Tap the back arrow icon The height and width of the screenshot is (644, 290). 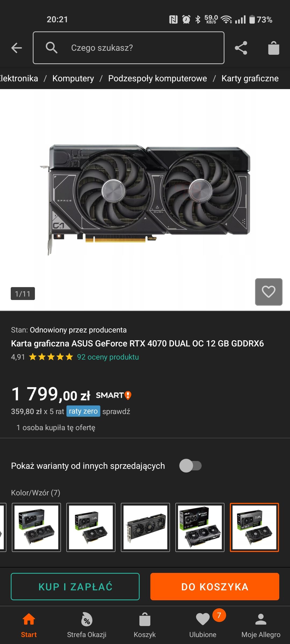click(x=17, y=48)
